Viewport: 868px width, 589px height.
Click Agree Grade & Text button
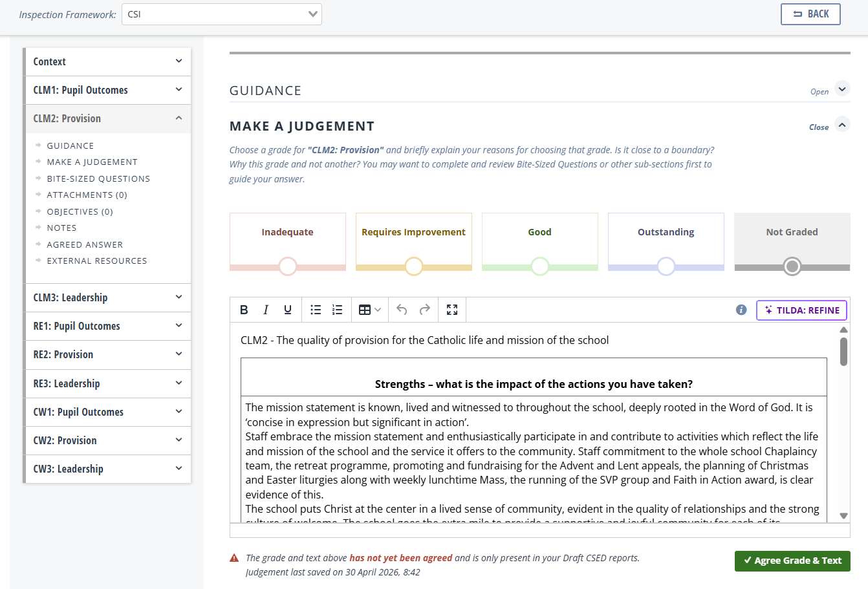792,561
